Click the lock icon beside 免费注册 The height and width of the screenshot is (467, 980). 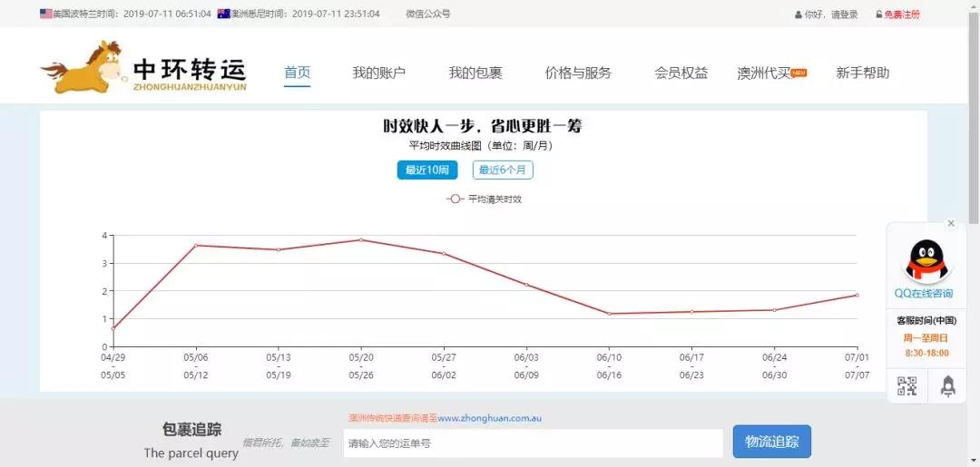point(878,15)
